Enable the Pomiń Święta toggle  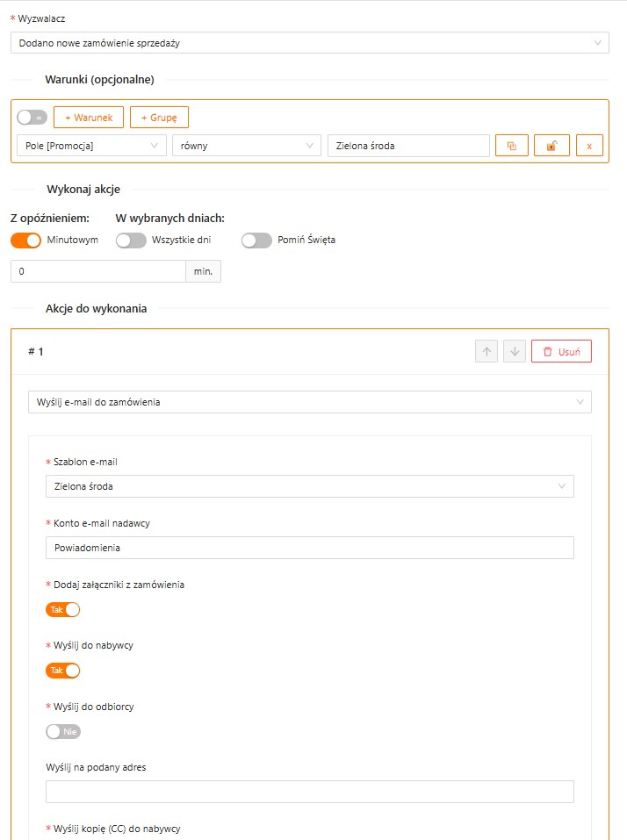coord(256,240)
